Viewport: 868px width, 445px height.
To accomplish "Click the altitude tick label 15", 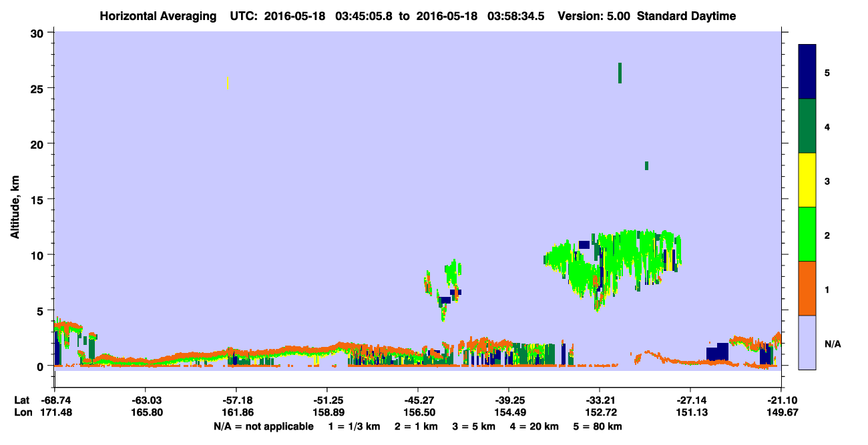I will (x=39, y=199).
